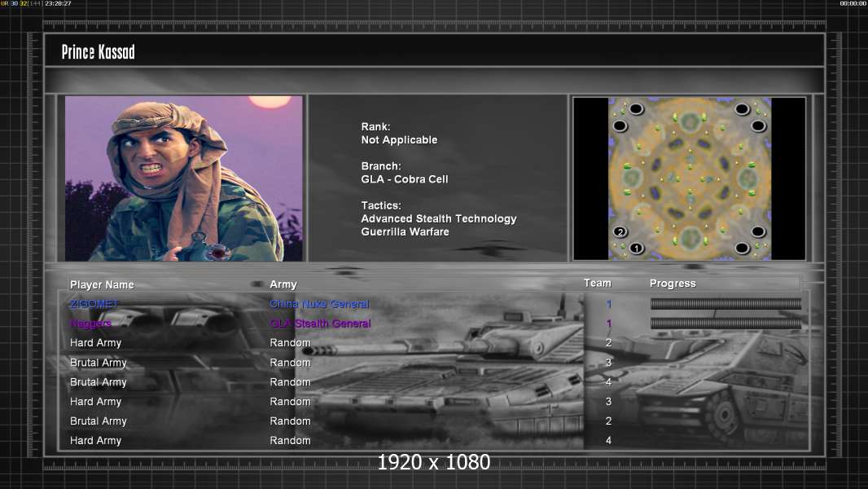The image size is (868, 489).
Task: Select start position marker numbered 1 on minimap
Action: pos(637,248)
